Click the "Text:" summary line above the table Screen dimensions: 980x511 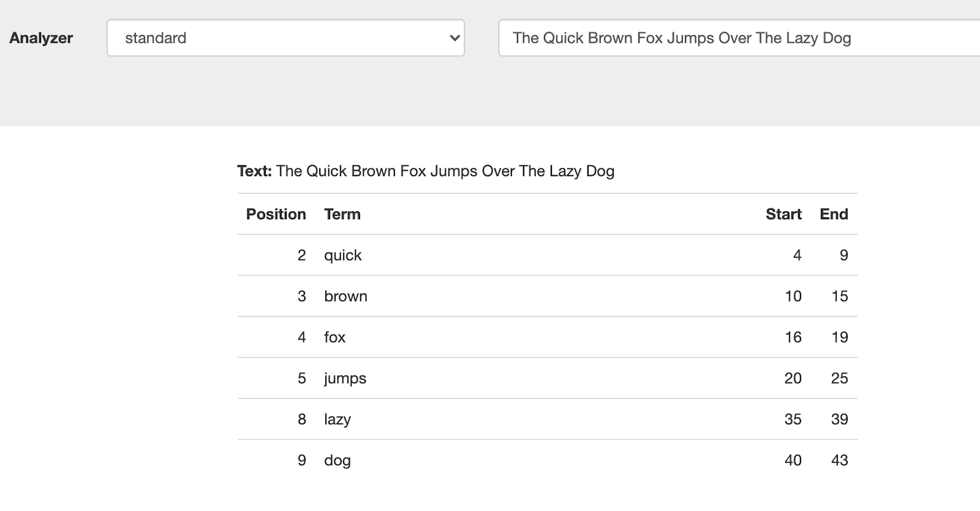tap(426, 171)
